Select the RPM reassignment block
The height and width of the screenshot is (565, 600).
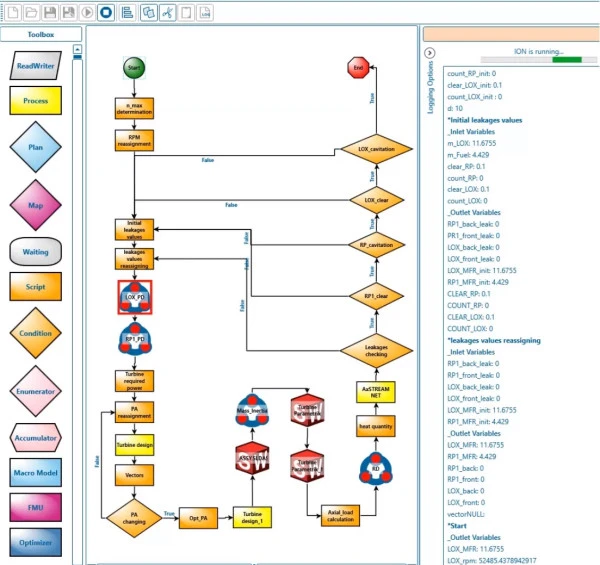pos(134,140)
